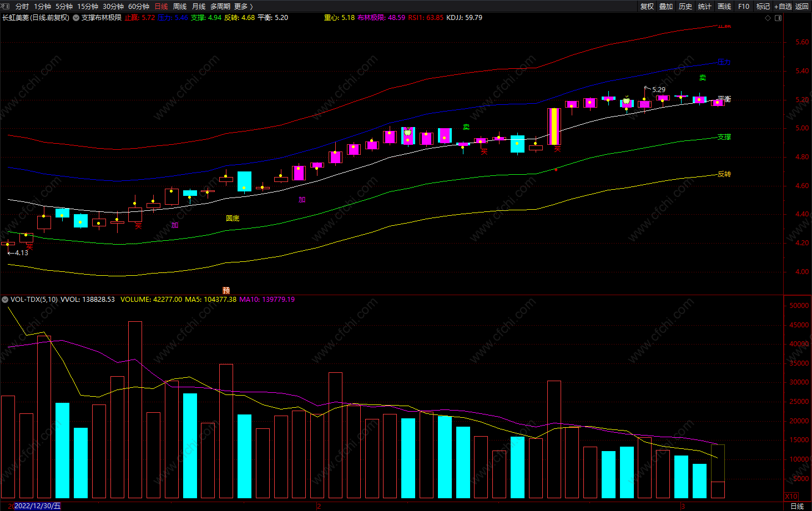Click the 叠加 overlay button
This screenshot has height=511, width=812.
coord(666,6)
